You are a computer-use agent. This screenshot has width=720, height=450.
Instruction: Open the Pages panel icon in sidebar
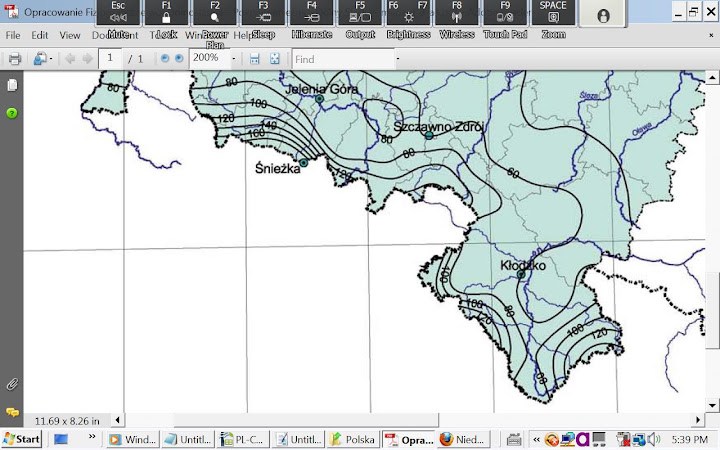12,85
